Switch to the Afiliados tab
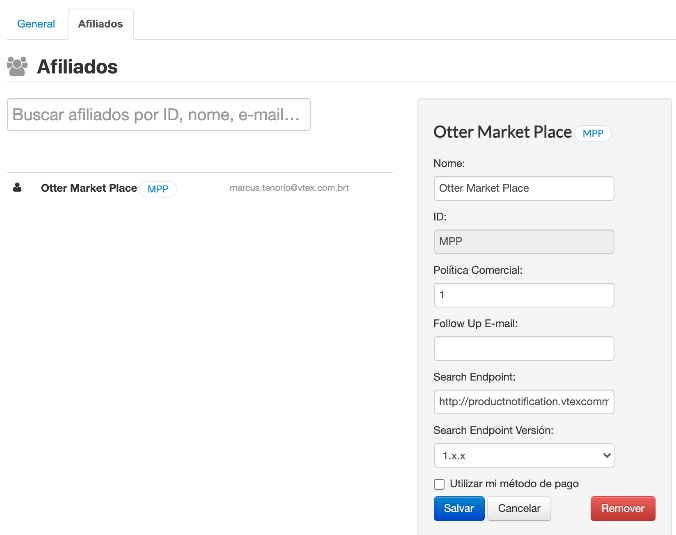The image size is (676, 535). tap(100, 24)
